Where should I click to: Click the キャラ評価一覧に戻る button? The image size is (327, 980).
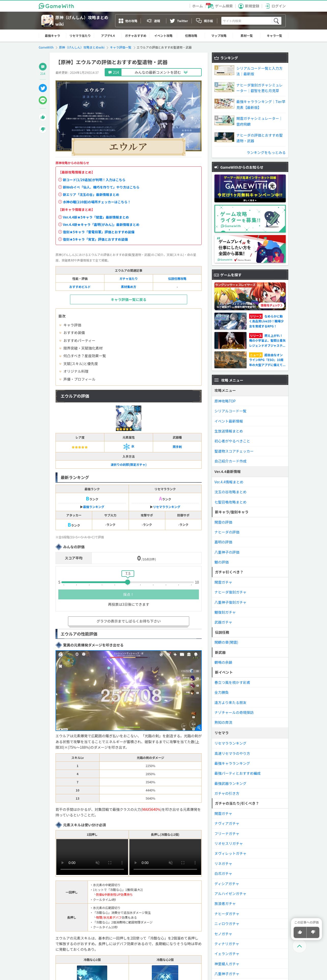coord(128,299)
